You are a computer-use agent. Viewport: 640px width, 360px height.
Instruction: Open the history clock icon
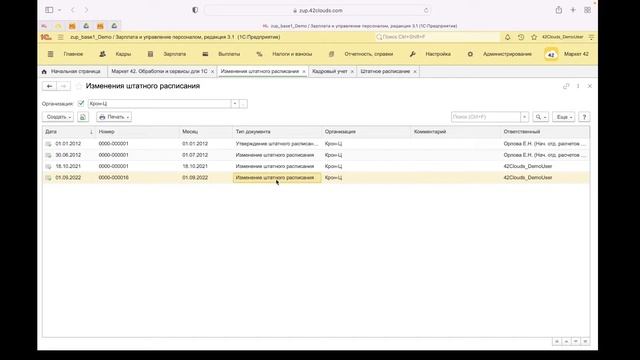point(521,37)
